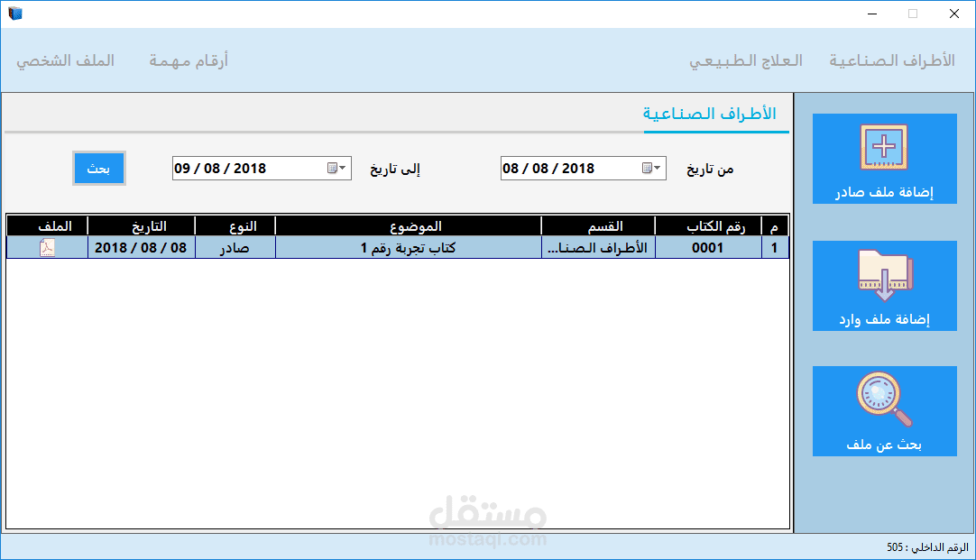Minimize the application window
This screenshot has height=560, width=976.
coord(872,14)
